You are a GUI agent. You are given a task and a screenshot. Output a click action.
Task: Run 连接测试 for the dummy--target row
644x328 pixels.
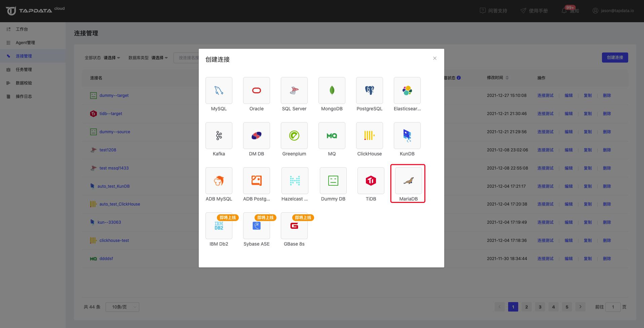[545, 96]
